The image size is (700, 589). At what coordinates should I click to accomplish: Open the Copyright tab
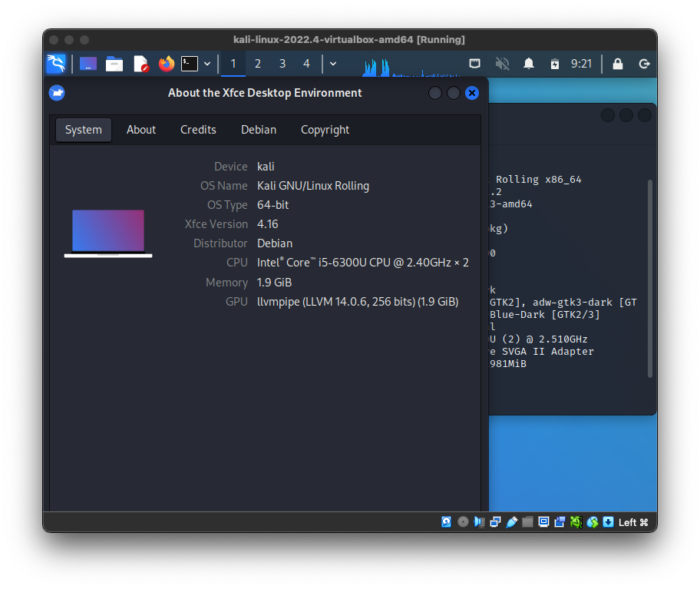coord(325,130)
